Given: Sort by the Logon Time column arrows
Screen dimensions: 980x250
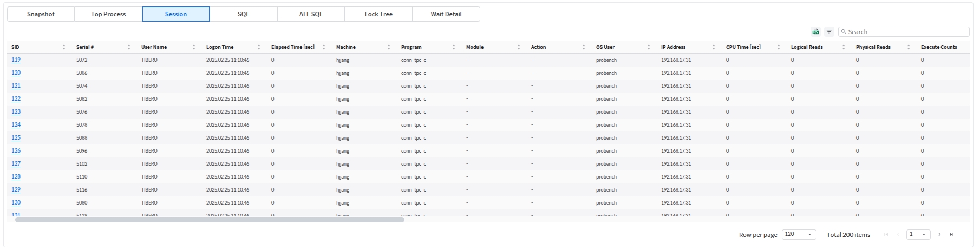Looking at the screenshot, I should tap(259, 47).
